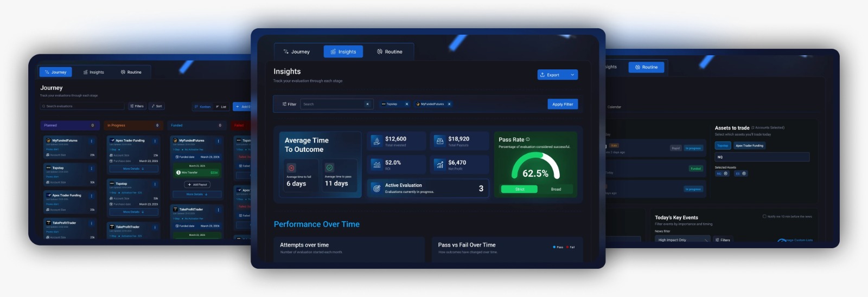Click the ROI chart icon
The width and height of the screenshot is (868, 297).
point(376,164)
